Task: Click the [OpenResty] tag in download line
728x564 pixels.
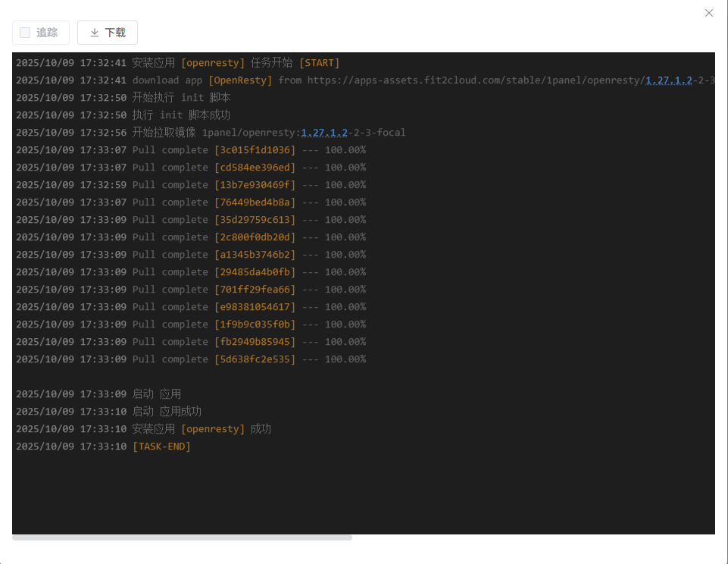Action: [240, 80]
